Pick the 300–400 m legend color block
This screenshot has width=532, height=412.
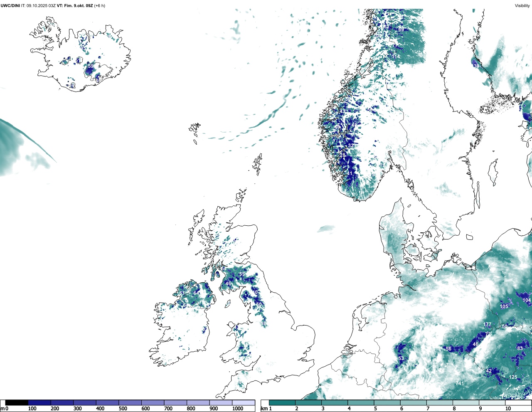tap(85, 402)
